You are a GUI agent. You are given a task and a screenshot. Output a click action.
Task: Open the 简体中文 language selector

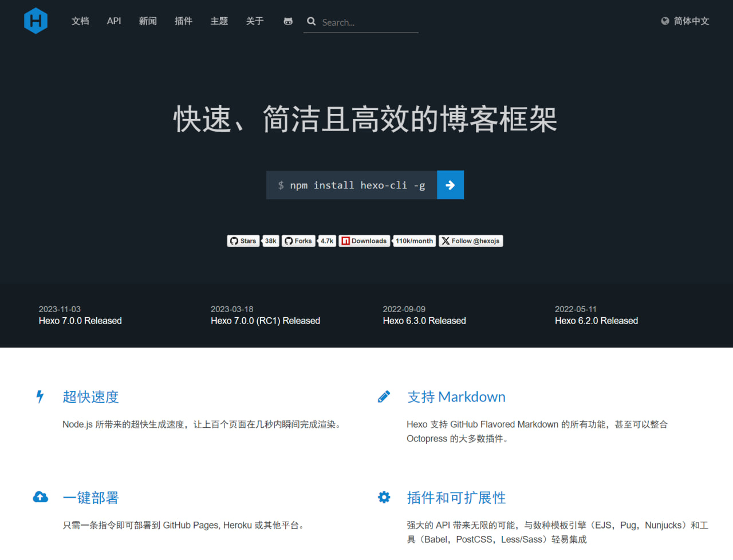point(685,21)
